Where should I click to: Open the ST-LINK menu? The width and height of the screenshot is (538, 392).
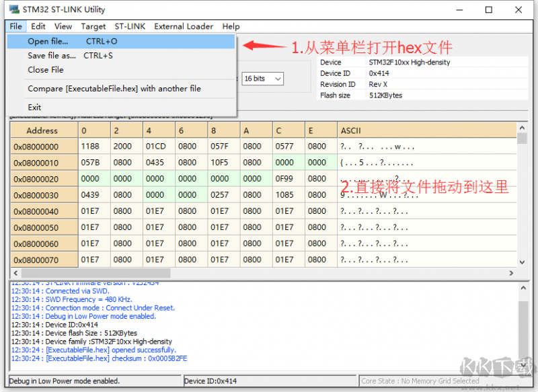tap(130, 26)
